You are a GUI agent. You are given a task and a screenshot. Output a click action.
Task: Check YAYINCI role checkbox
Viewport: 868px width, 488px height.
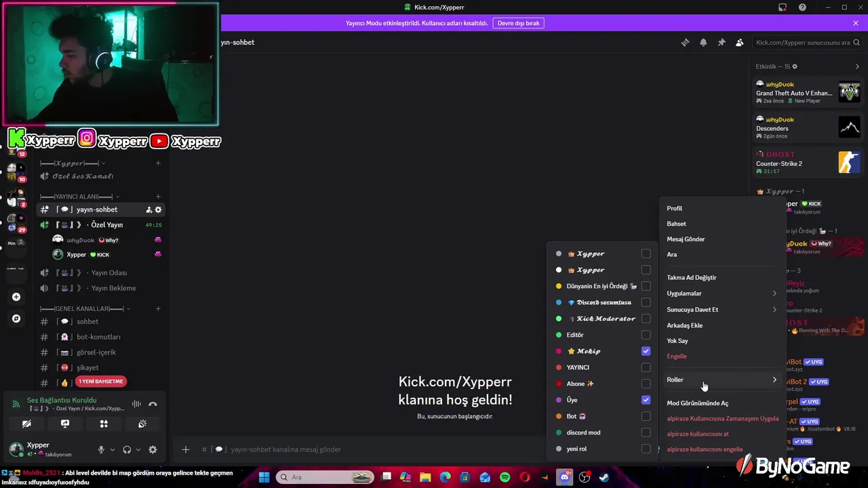tap(646, 367)
